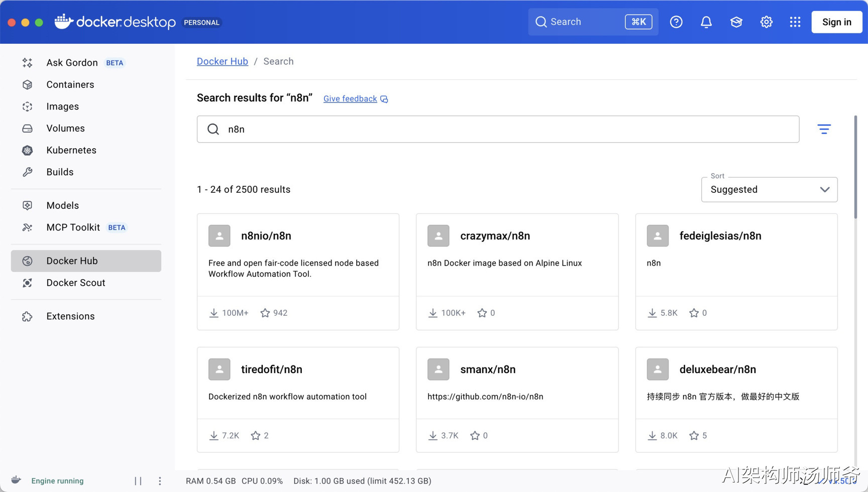The height and width of the screenshot is (492, 868).
Task: Expand the Sort dropdown set to Suggested
Action: pyautogui.click(x=769, y=190)
